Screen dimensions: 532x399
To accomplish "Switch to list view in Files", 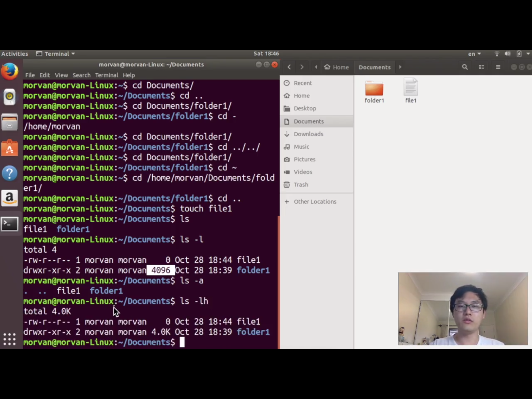I will [481, 67].
